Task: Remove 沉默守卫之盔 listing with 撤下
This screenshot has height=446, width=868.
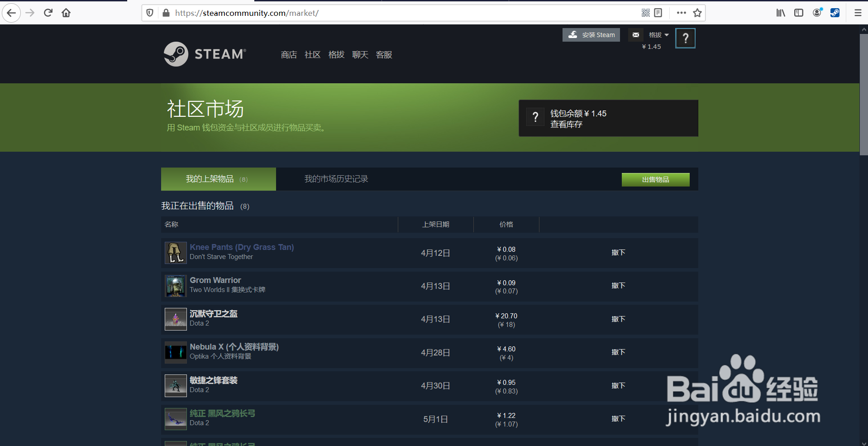Action: click(x=618, y=319)
